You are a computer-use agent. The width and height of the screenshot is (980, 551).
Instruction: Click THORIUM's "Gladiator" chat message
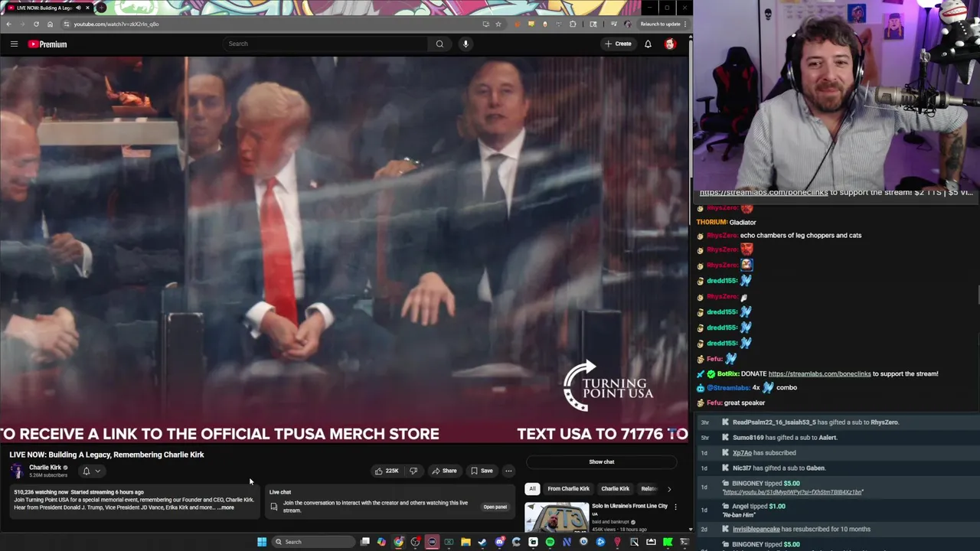pyautogui.click(x=743, y=222)
